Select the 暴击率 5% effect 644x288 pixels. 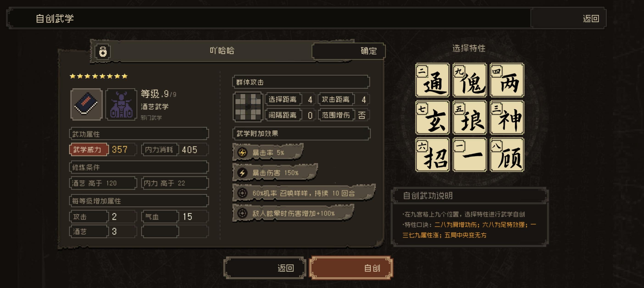(268, 152)
